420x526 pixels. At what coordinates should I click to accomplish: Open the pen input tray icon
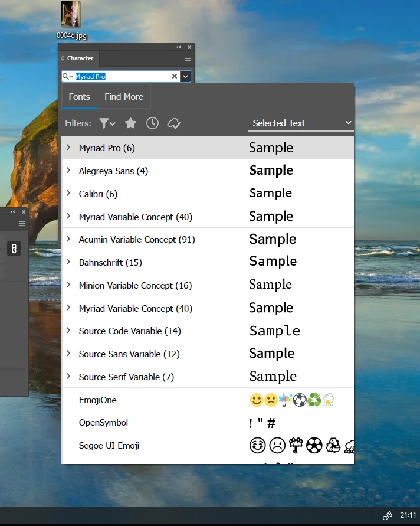click(388, 515)
